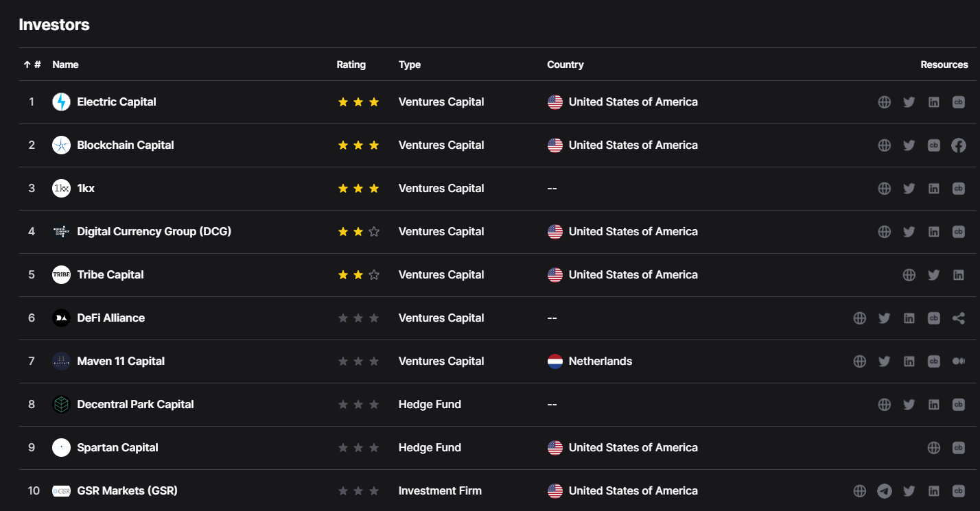The image size is (980, 511).
Task: Open GSR Markets' Telegram icon
Action: [x=885, y=491]
